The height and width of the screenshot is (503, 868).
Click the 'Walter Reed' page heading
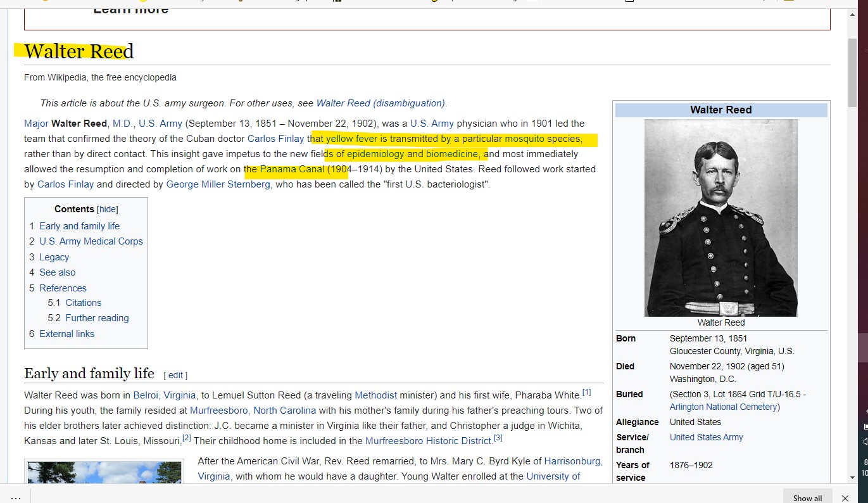point(79,51)
